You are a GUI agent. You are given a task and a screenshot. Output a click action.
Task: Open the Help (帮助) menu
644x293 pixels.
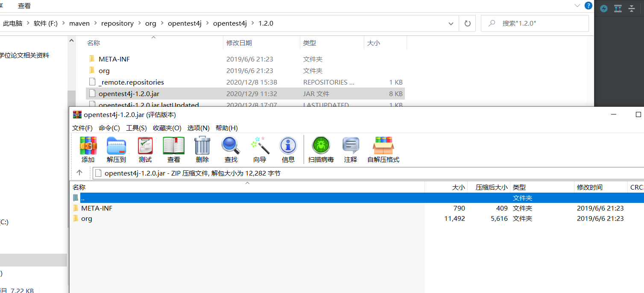(x=227, y=128)
